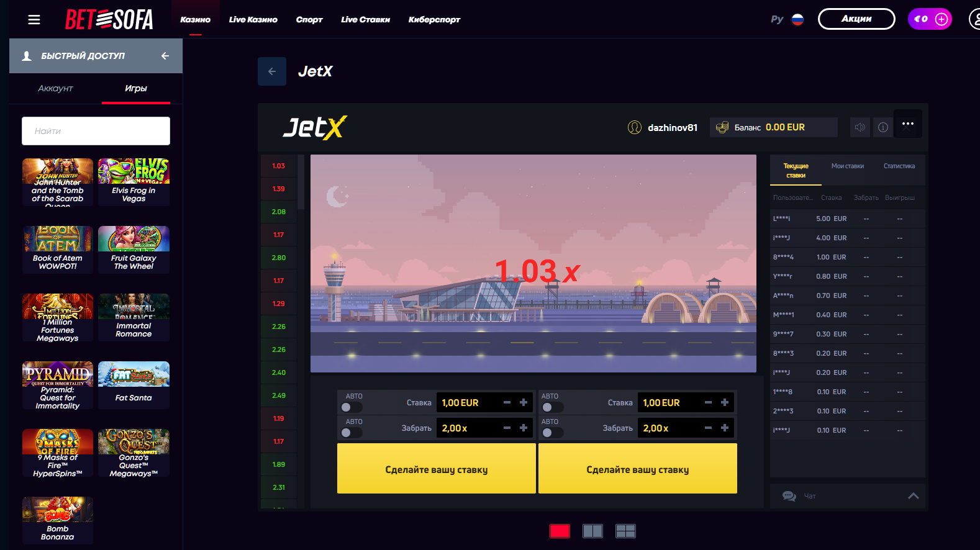Click the Найти search field
The image size is (980, 550).
click(96, 131)
